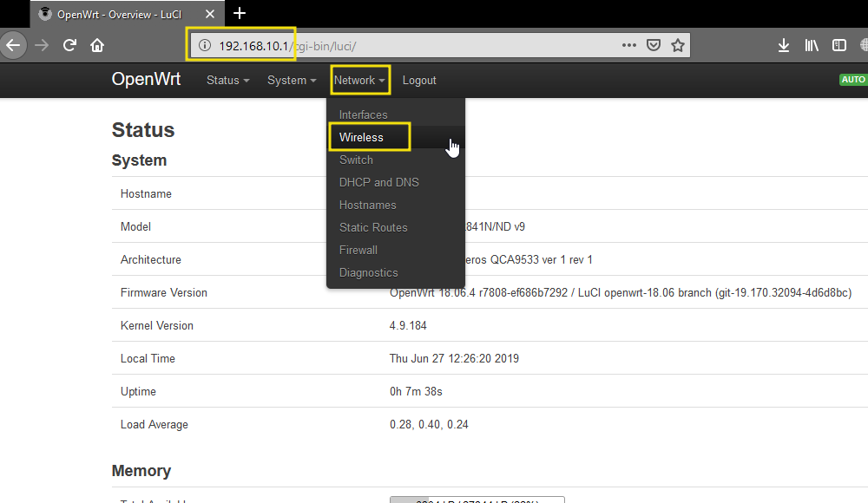This screenshot has width=868, height=503.
Task: Click the Kernel Version value 4.9.184
Action: (408, 325)
